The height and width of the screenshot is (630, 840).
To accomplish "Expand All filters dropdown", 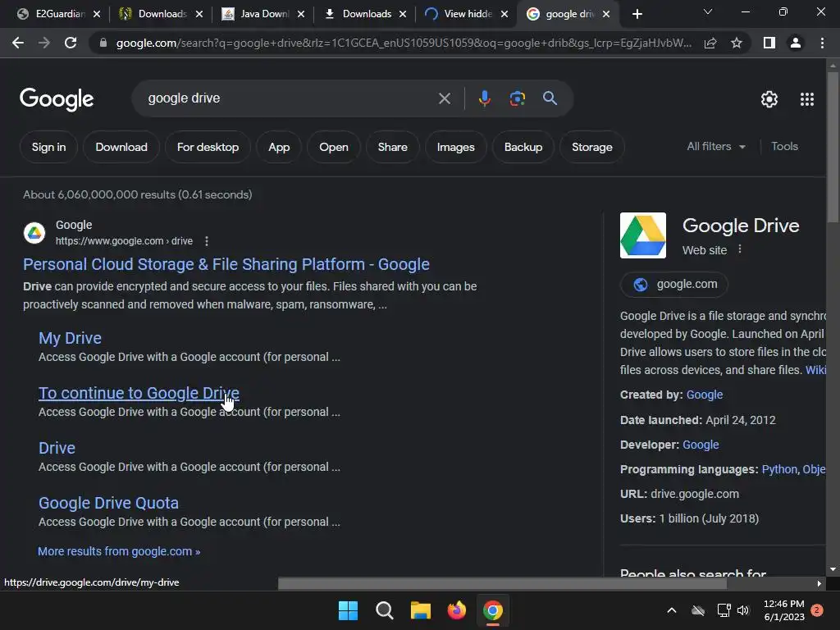I will tap(715, 146).
